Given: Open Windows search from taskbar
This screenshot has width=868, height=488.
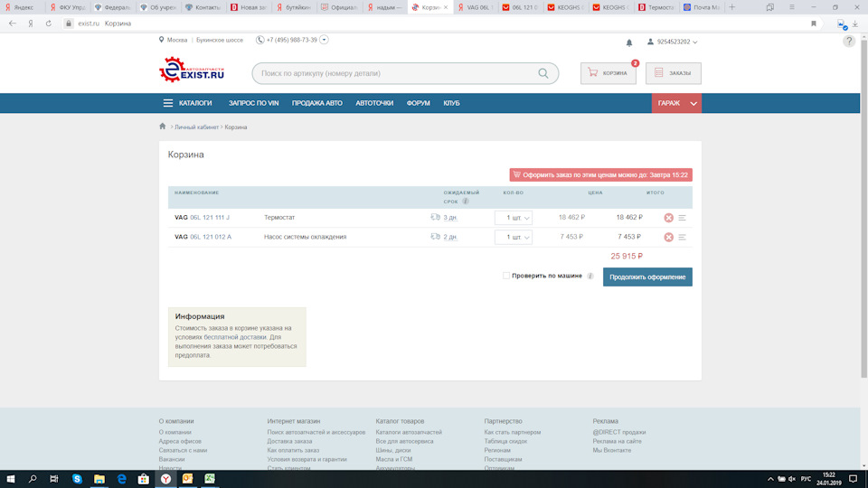Looking at the screenshot, I should 33,479.
